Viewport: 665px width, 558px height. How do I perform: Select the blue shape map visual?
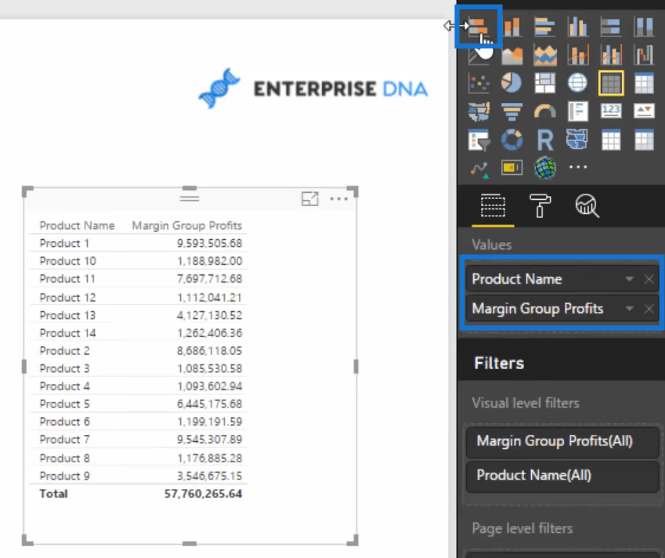coord(578,140)
